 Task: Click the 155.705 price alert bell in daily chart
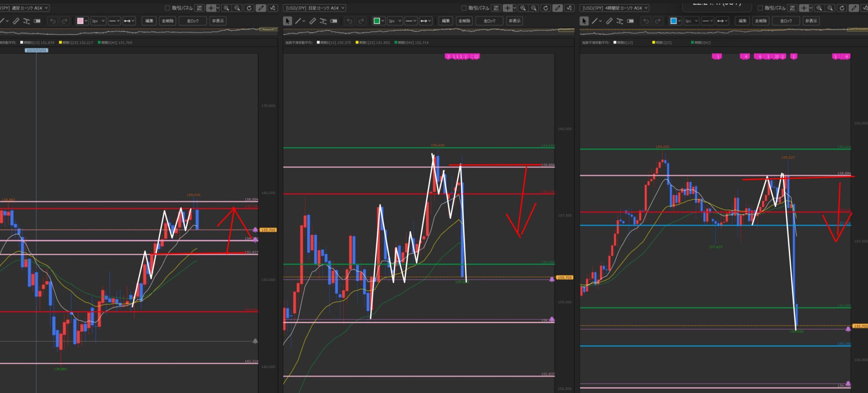click(x=552, y=279)
